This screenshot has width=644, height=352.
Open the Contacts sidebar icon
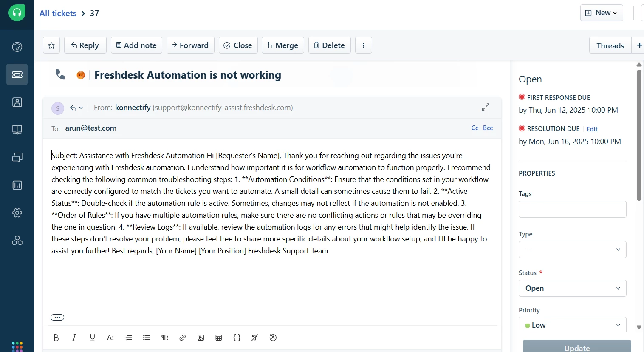[x=17, y=102]
